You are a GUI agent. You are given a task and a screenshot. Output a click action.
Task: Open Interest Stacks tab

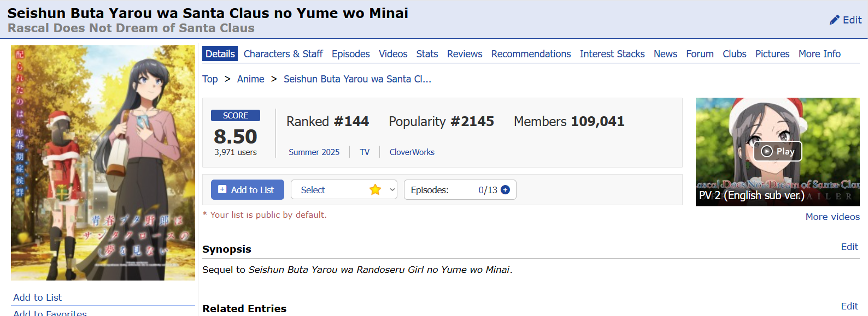pos(612,54)
